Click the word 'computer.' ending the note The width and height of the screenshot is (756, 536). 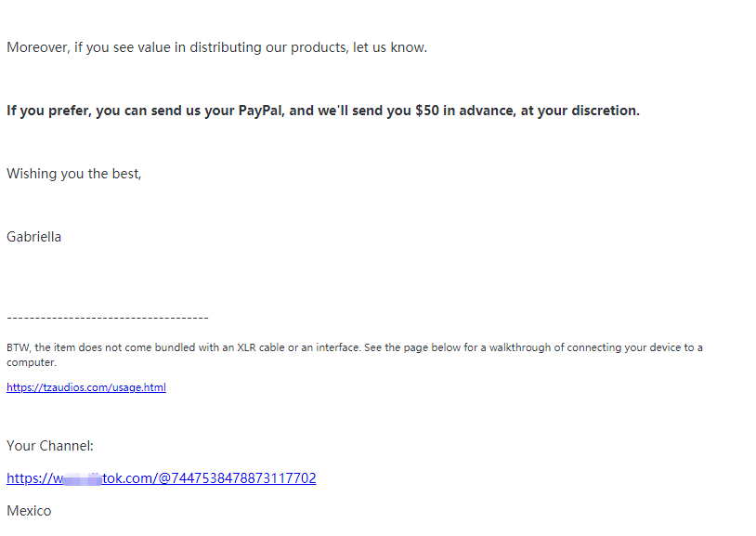pyautogui.click(x=32, y=362)
